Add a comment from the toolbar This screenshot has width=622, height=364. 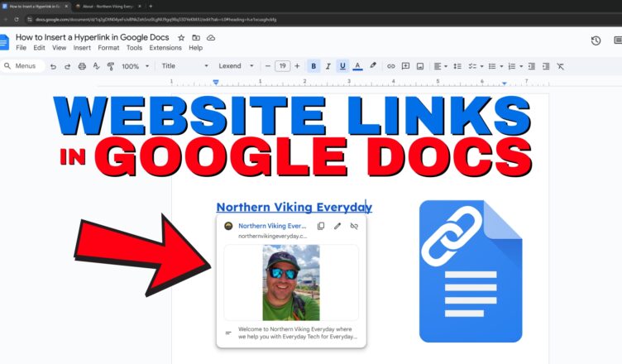[x=405, y=66]
